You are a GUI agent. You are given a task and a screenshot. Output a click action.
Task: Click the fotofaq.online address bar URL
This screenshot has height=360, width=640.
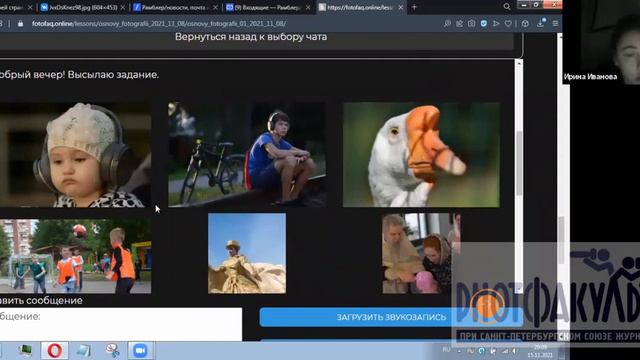click(x=159, y=24)
